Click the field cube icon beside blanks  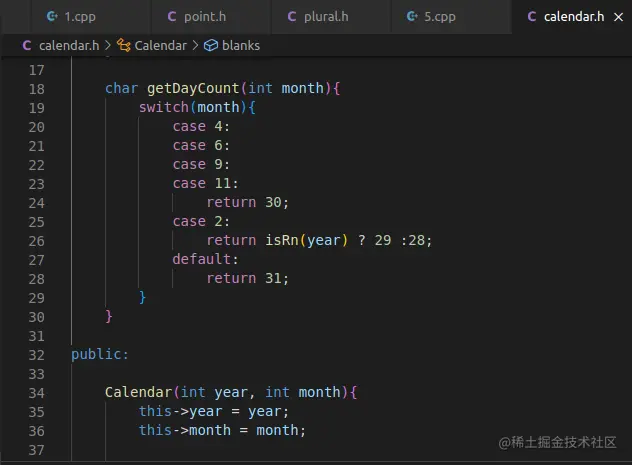pyautogui.click(x=211, y=46)
